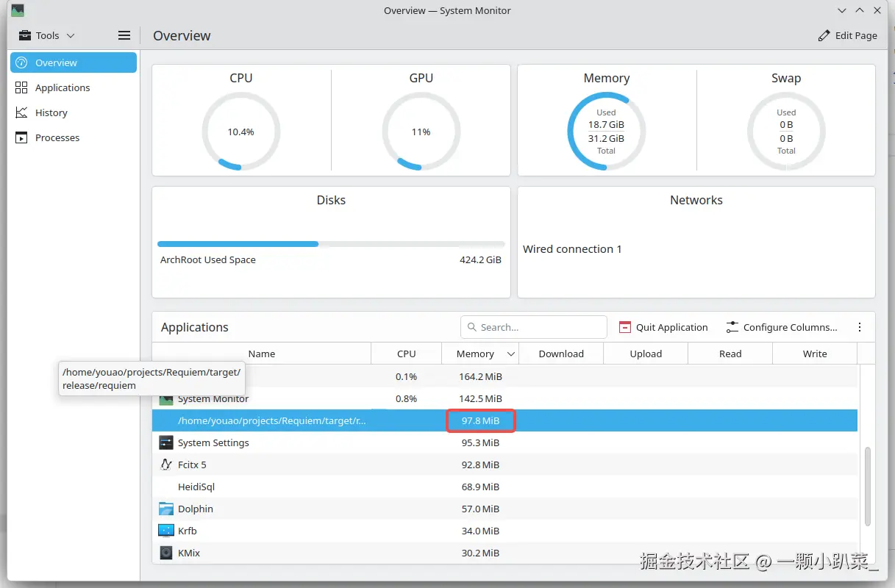Click the Swap usage gauge
This screenshot has width=895, height=588.
(x=786, y=132)
